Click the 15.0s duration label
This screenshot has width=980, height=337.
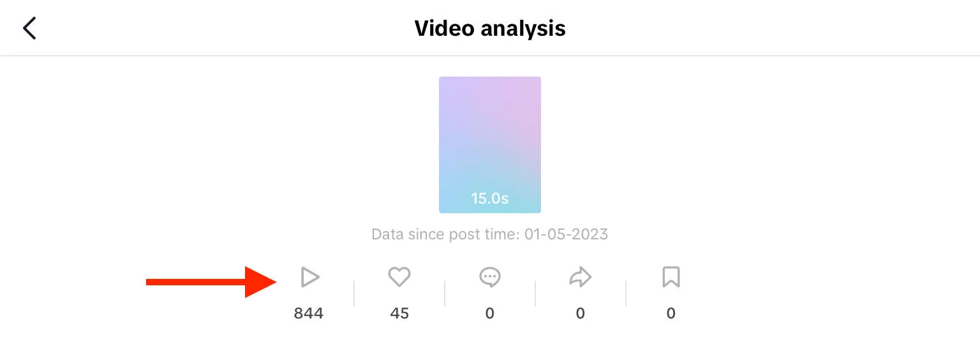(490, 198)
